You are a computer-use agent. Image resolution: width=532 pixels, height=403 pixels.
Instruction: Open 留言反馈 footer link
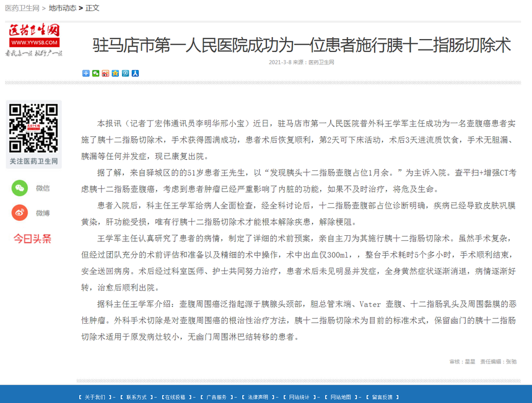[x=382, y=397]
